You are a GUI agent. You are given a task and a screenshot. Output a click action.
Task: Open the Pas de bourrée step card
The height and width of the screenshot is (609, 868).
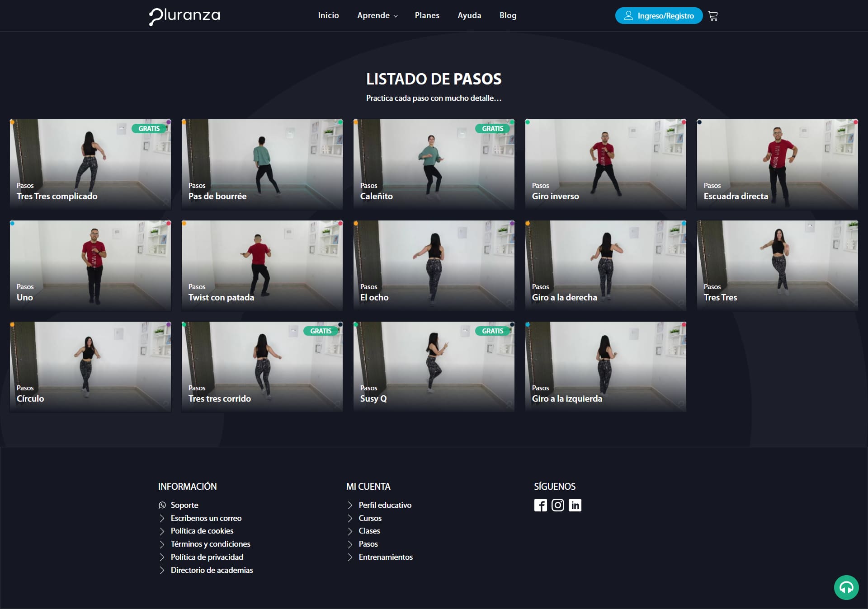tap(262, 164)
